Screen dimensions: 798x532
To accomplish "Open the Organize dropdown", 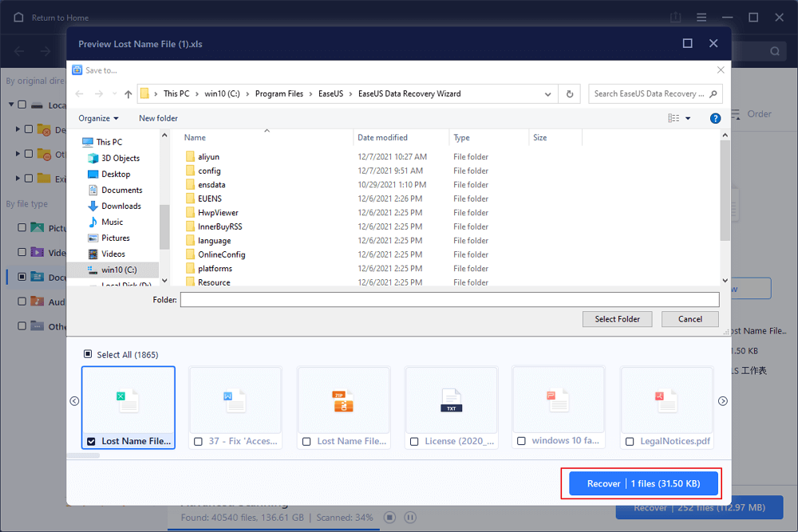I will tap(98, 117).
